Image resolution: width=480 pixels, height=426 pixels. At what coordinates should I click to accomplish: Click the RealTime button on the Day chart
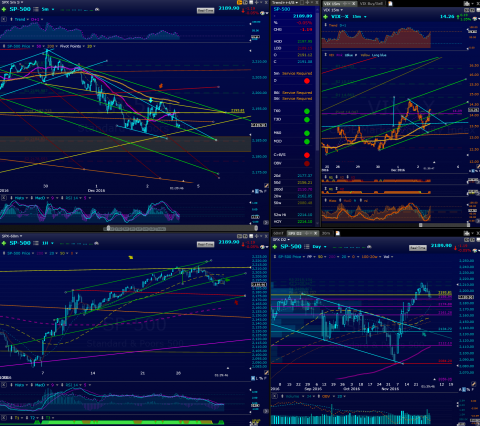coord(418,248)
